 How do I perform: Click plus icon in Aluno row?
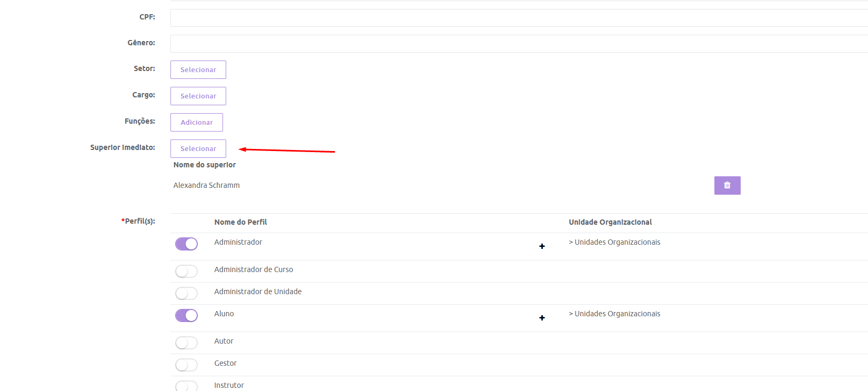[542, 318]
